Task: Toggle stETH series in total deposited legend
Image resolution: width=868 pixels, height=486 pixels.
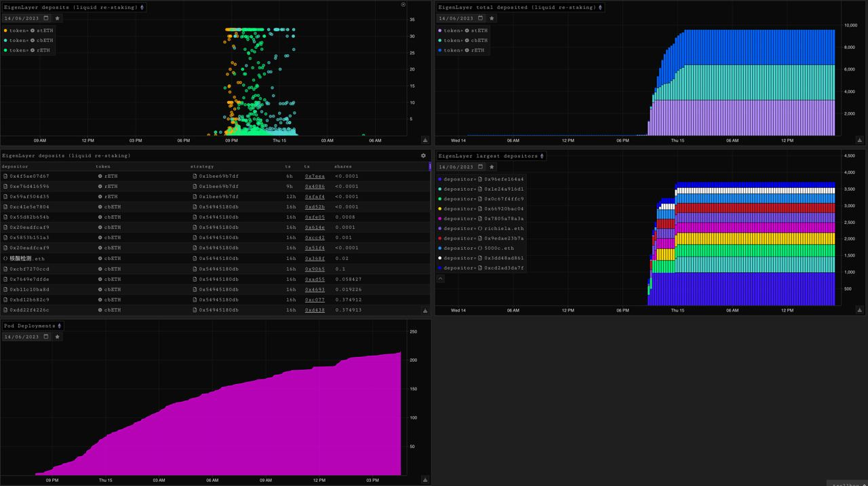Action: click(463, 31)
